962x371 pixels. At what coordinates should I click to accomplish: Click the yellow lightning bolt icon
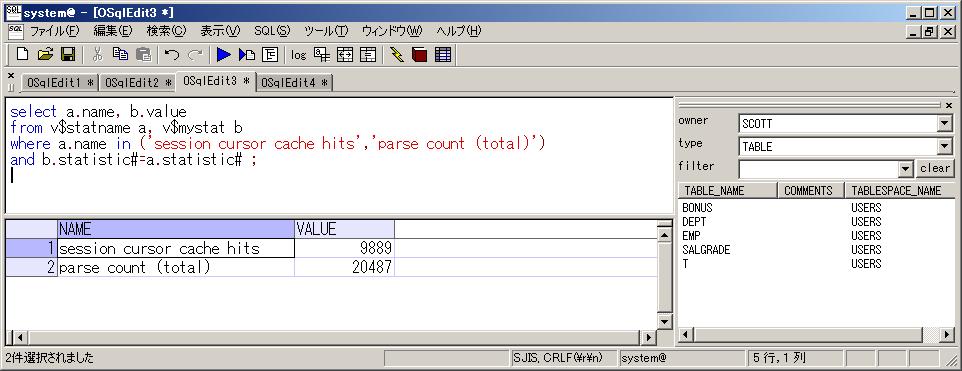click(x=396, y=55)
